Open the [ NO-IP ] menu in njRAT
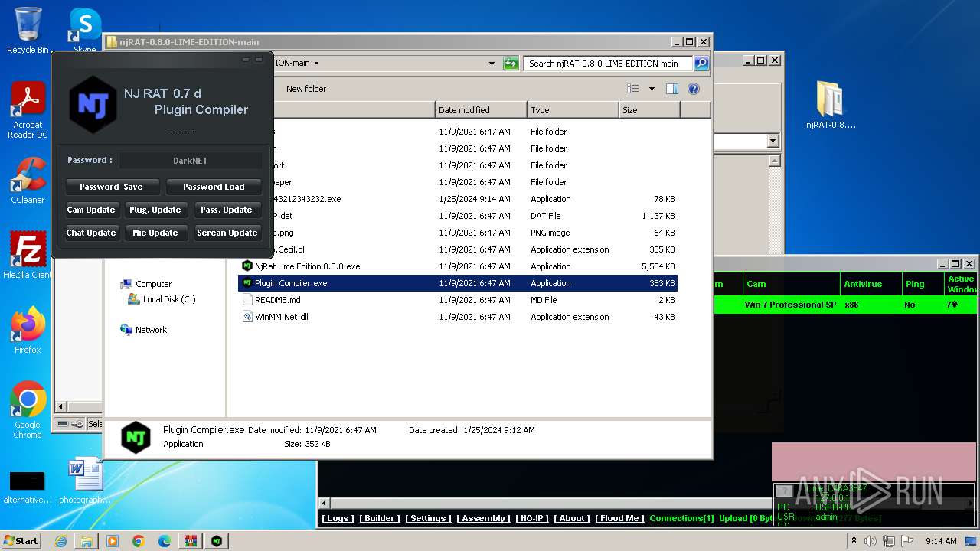 click(533, 518)
